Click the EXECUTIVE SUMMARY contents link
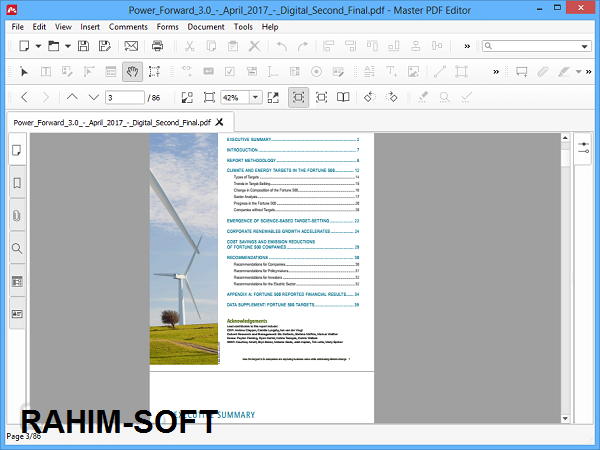Screen dimensions: 600x450 click(x=251, y=141)
